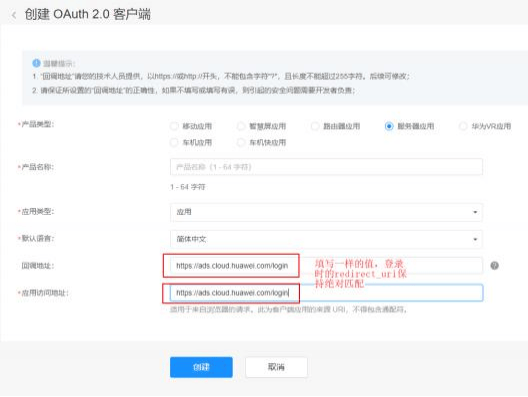This screenshot has width=528, height=397.
Task: Go back using the arrow beside page title
Action: tap(14, 15)
